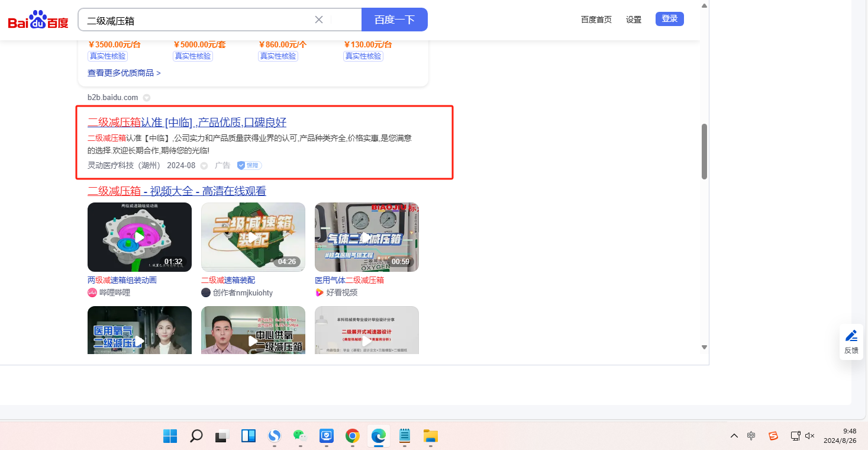Open Sogou browser icon in taskbar
This screenshot has height=450, width=868.
click(274, 436)
